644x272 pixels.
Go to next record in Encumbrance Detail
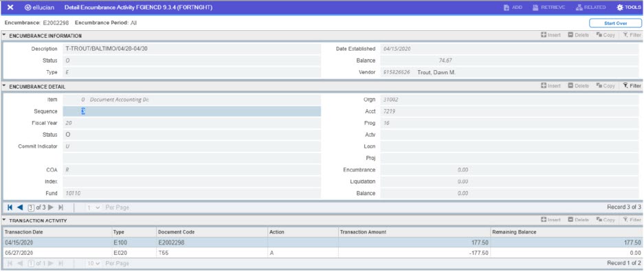52,207
